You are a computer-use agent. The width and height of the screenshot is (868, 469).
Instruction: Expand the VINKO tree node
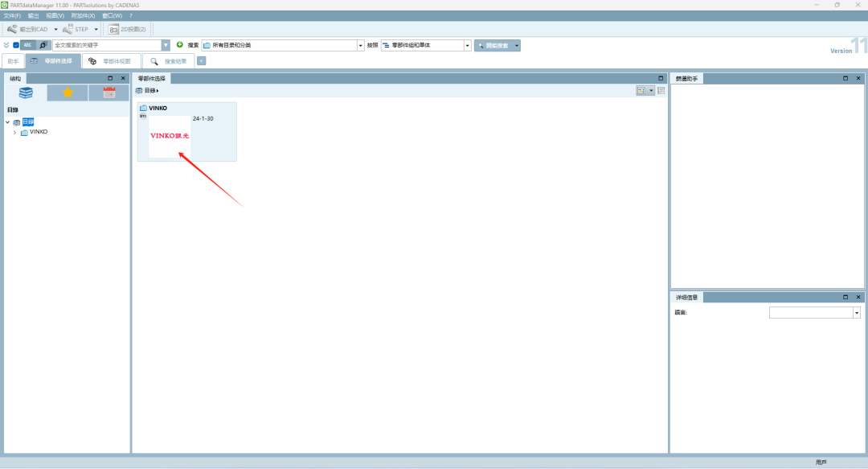pyautogui.click(x=15, y=133)
